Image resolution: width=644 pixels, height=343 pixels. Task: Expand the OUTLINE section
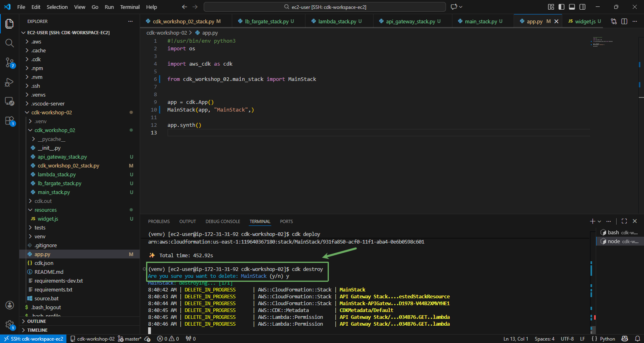[x=36, y=321]
